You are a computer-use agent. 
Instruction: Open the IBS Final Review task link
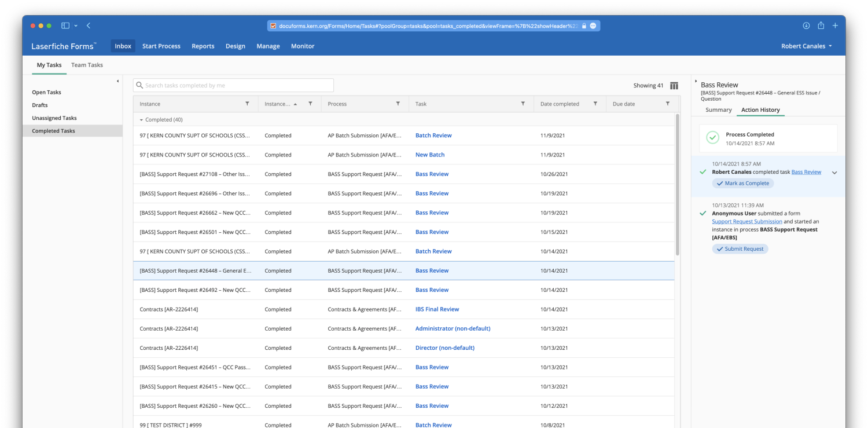tap(437, 309)
